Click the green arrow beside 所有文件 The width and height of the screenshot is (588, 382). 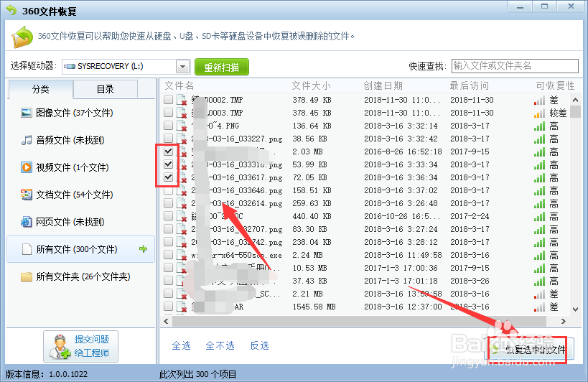tap(143, 249)
